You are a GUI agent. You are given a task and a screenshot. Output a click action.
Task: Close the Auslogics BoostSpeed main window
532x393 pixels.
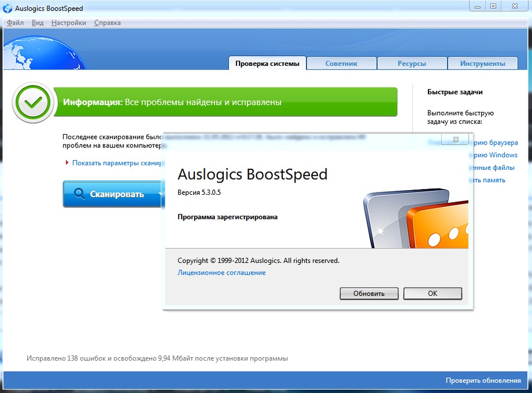pos(515,6)
